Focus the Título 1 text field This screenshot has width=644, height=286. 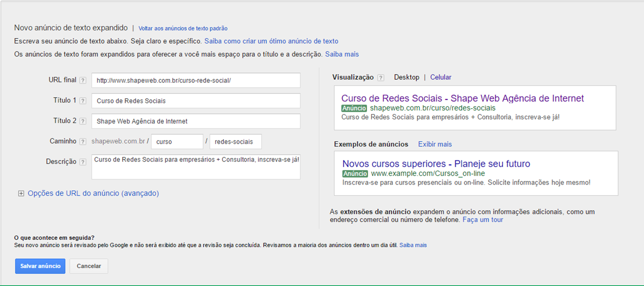click(x=196, y=101)
